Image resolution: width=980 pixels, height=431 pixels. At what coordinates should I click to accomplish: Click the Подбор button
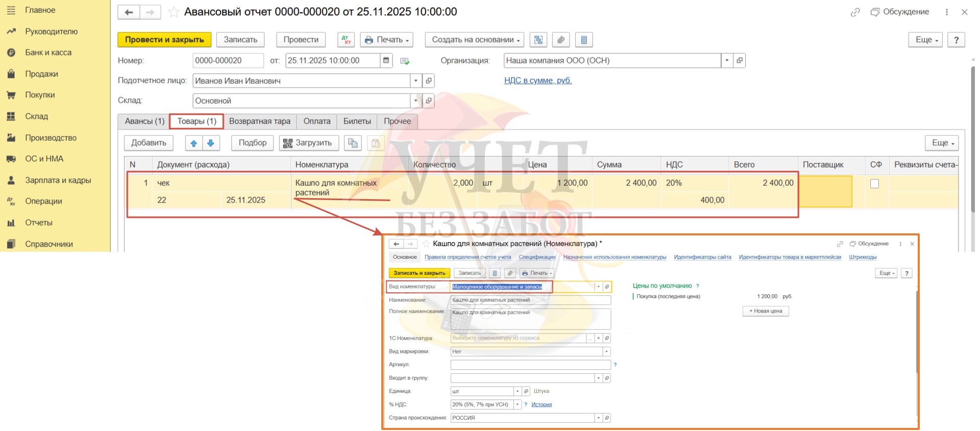point(253,143)
